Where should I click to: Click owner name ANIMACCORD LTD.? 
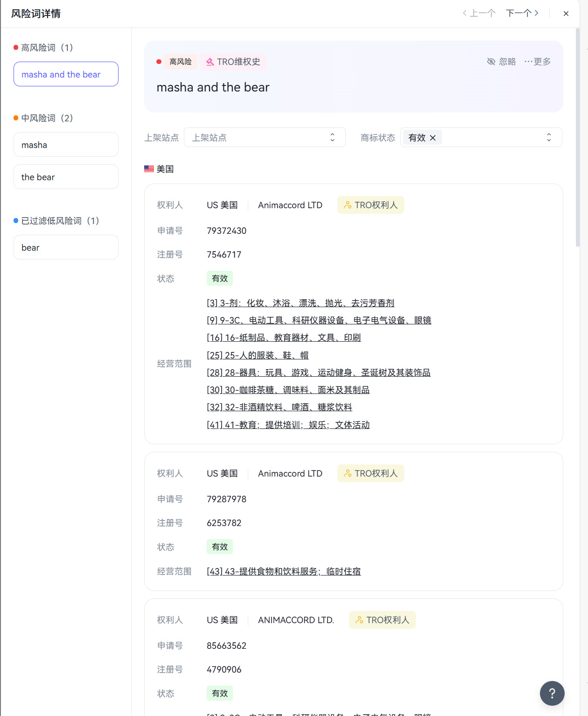tap(296, 620)
